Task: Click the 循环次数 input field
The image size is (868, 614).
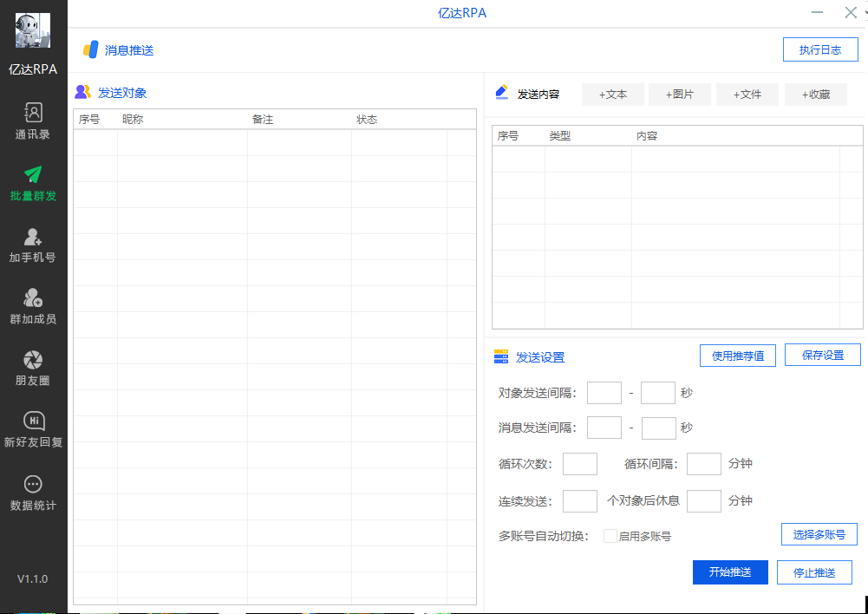Action: (x=580, y=464)
